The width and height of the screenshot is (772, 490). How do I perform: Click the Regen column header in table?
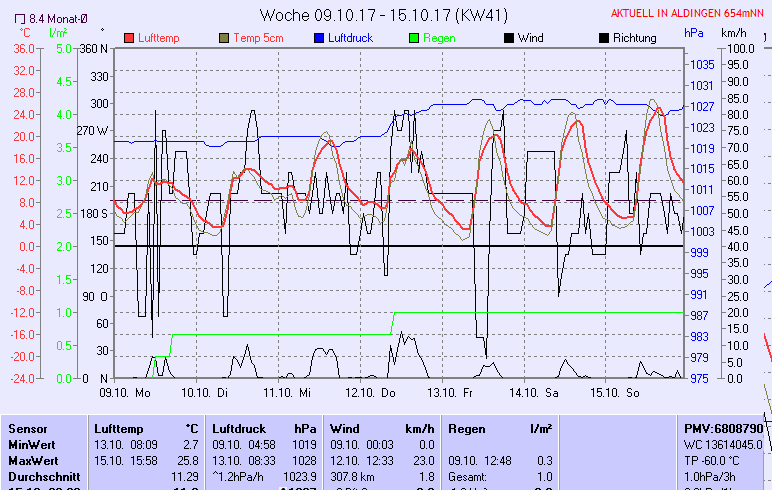[x=467, y=428]
